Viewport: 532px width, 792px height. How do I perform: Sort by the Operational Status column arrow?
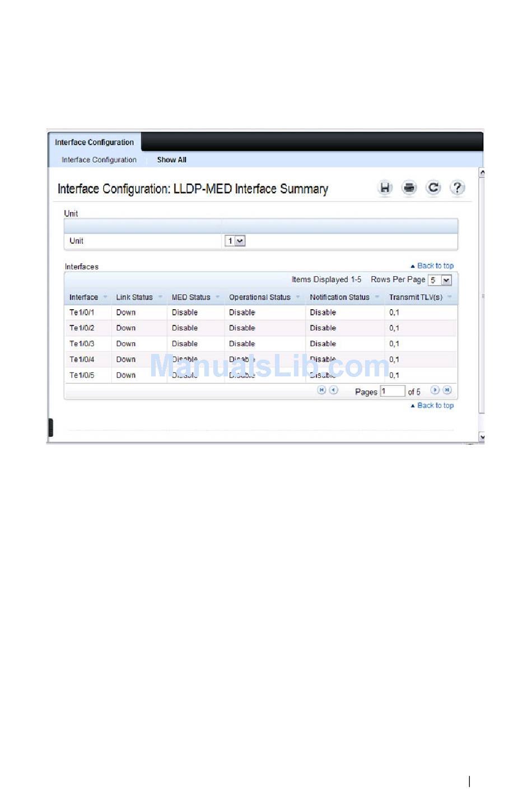click(298, 297)
